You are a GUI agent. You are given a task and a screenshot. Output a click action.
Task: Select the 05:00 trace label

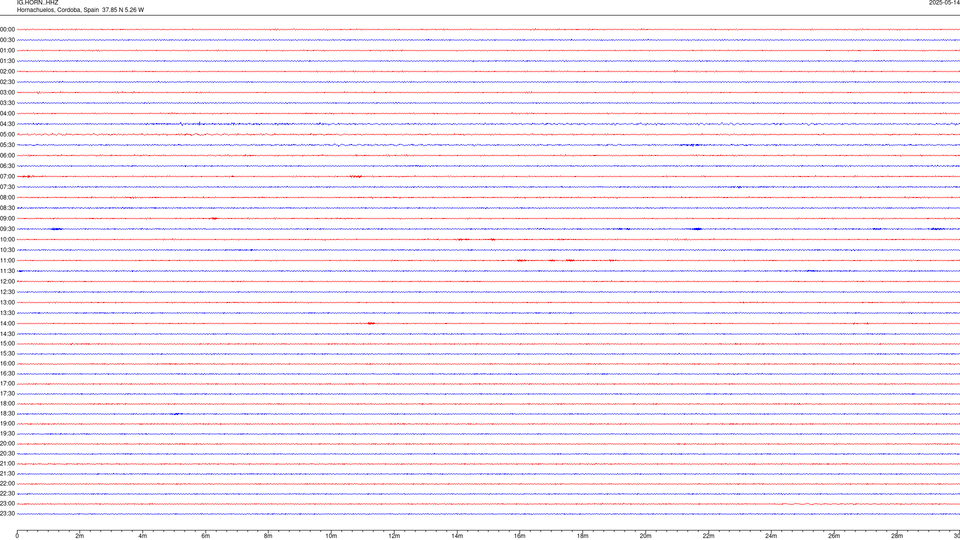pos(7,134)
